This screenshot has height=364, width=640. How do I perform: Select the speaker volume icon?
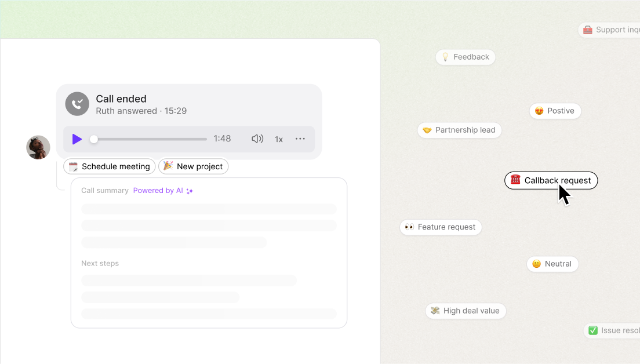(x=257, y=139)
